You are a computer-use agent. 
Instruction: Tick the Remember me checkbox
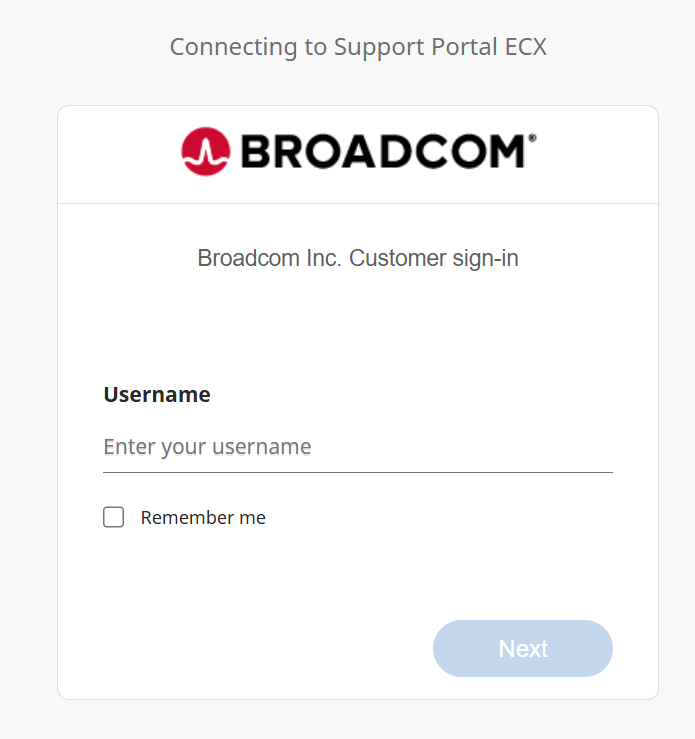click(x=114, y=517)
